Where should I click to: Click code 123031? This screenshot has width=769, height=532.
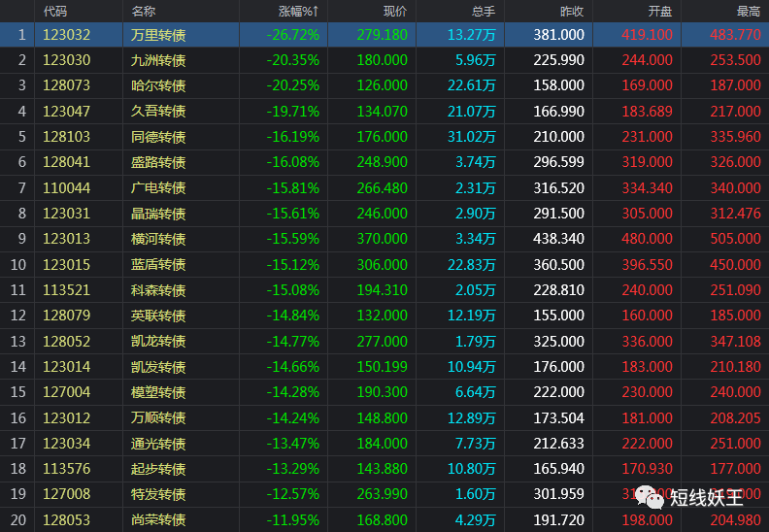click(x=67, y=214)
